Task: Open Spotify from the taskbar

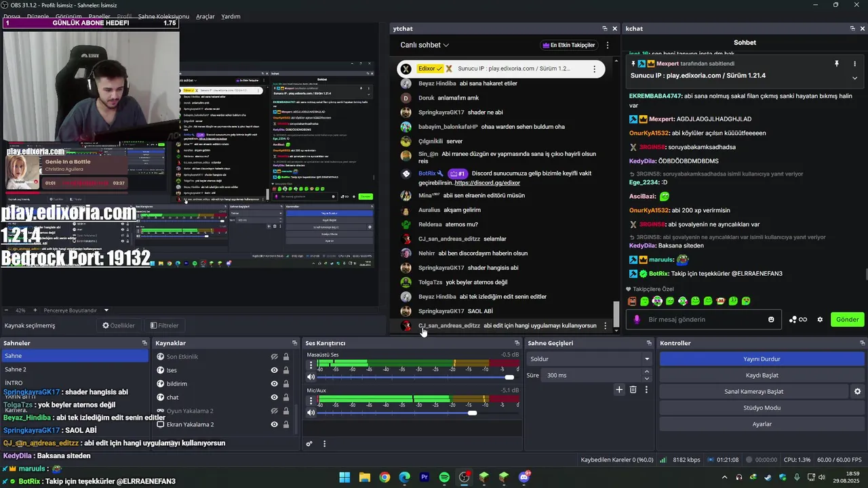Action: 444,477
